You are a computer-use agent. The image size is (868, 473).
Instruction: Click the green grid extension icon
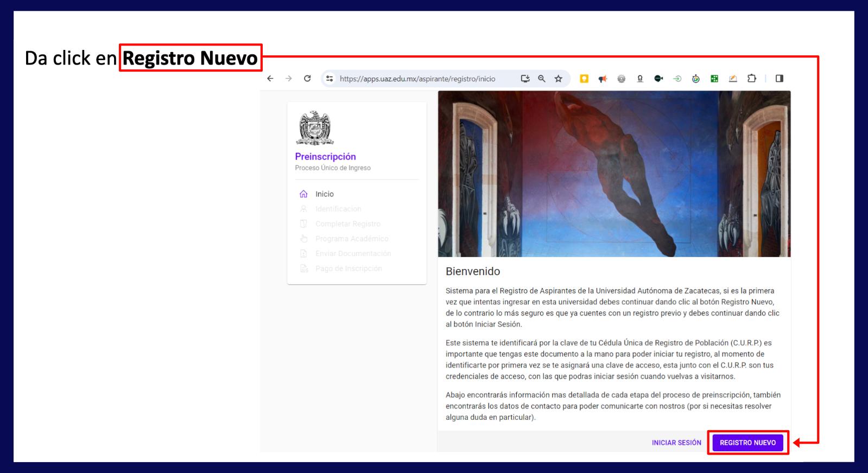click(714, 79)
